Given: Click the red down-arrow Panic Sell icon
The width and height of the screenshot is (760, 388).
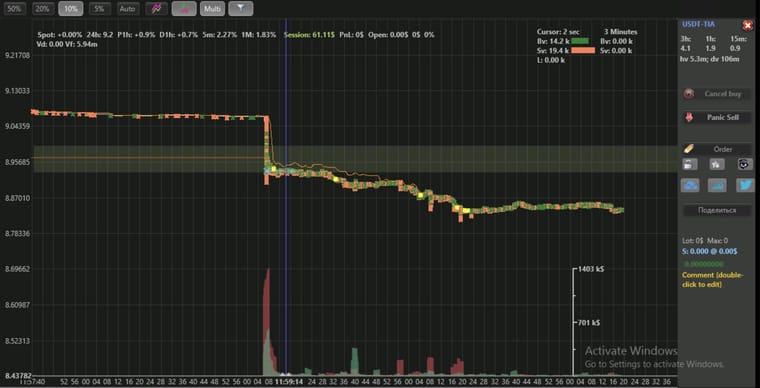Looking at the screenshot, I should (x=688, y=118).
